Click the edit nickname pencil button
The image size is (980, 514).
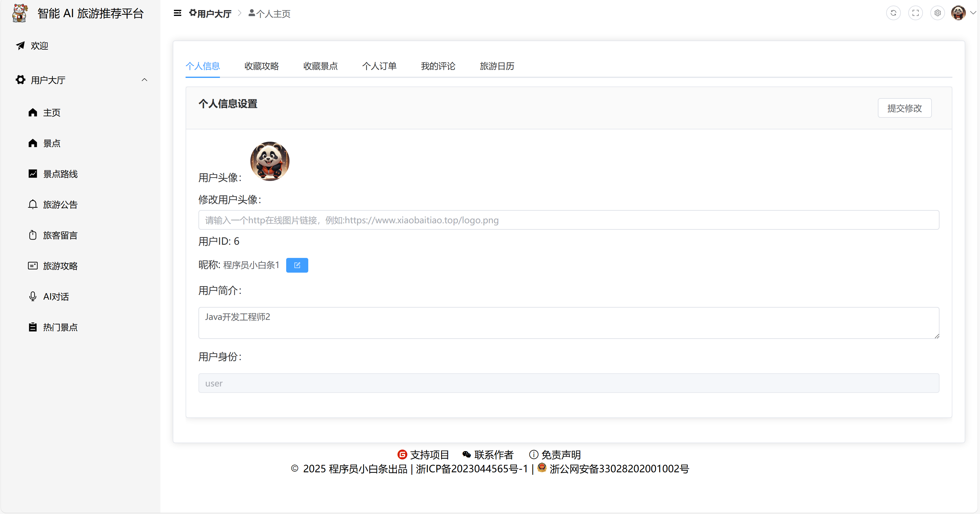click(x=297, y=265)
